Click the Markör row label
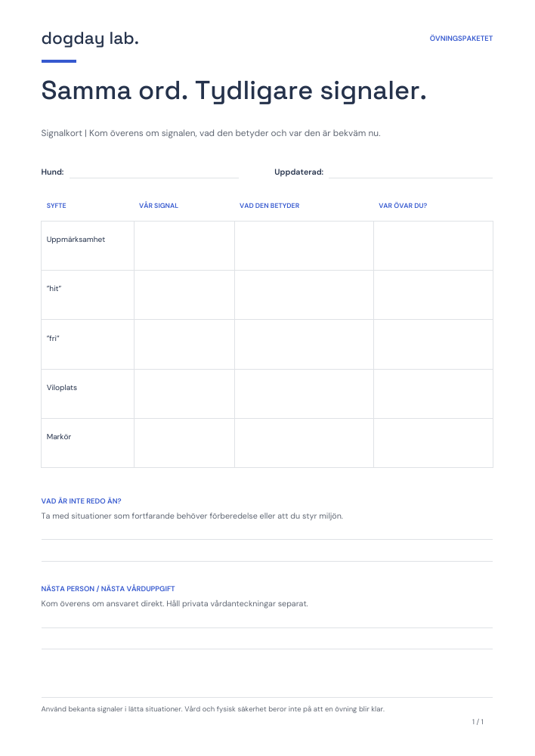535x756 pixels. click(59, 436)
